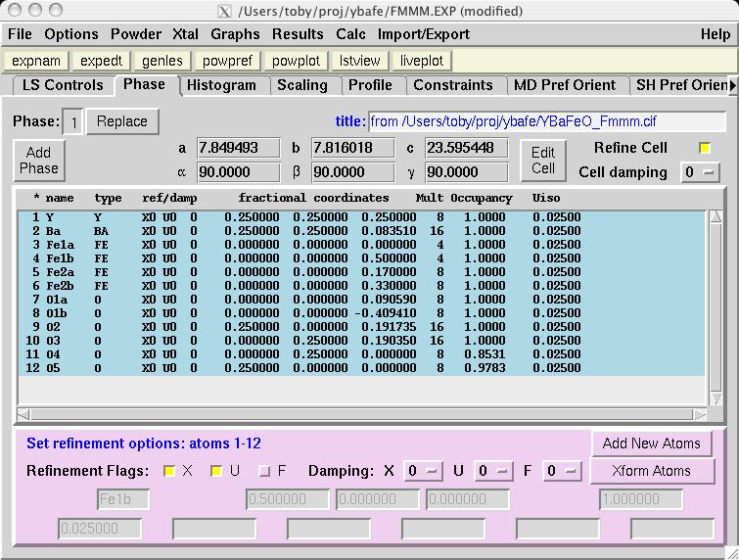Open the Cell damping dropdown

[x=700, y=172]
